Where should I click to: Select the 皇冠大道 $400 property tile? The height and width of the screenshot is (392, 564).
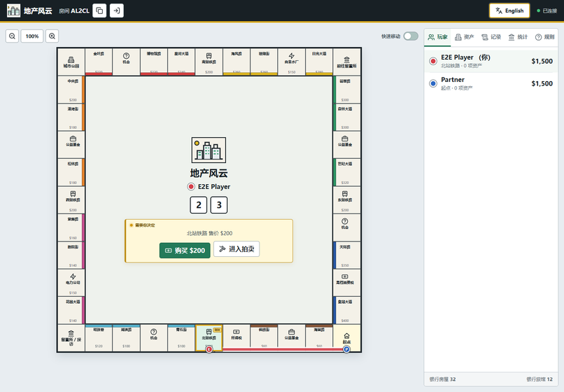pos(347,310)
